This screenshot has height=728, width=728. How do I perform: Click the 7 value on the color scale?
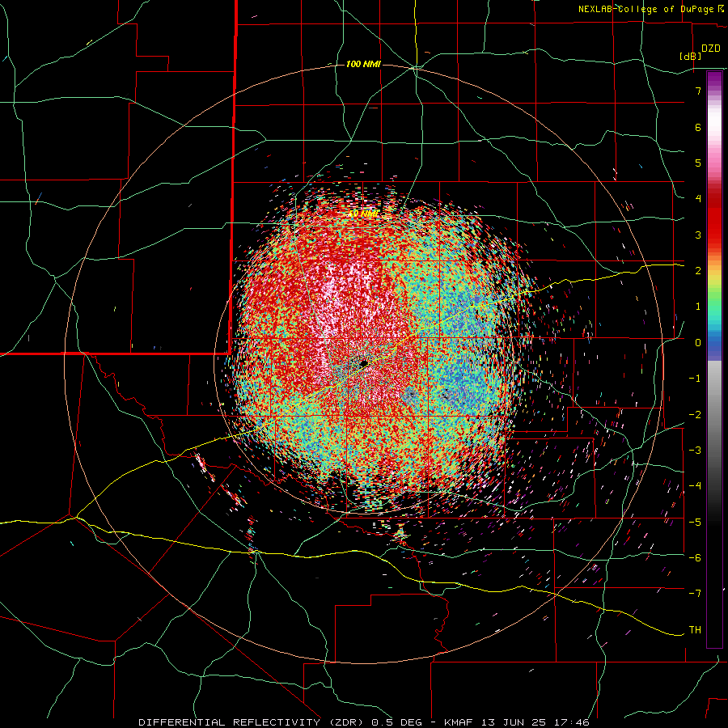click(698, 91)
